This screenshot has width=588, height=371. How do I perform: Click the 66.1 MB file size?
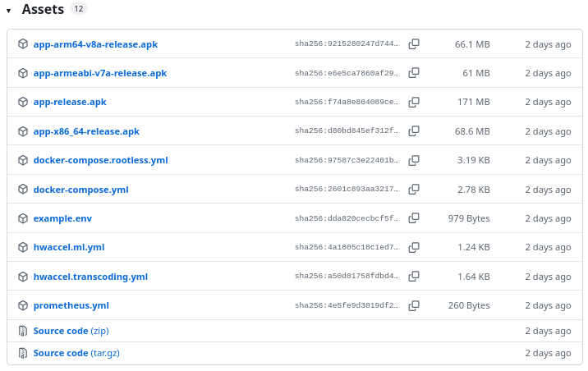472,44
